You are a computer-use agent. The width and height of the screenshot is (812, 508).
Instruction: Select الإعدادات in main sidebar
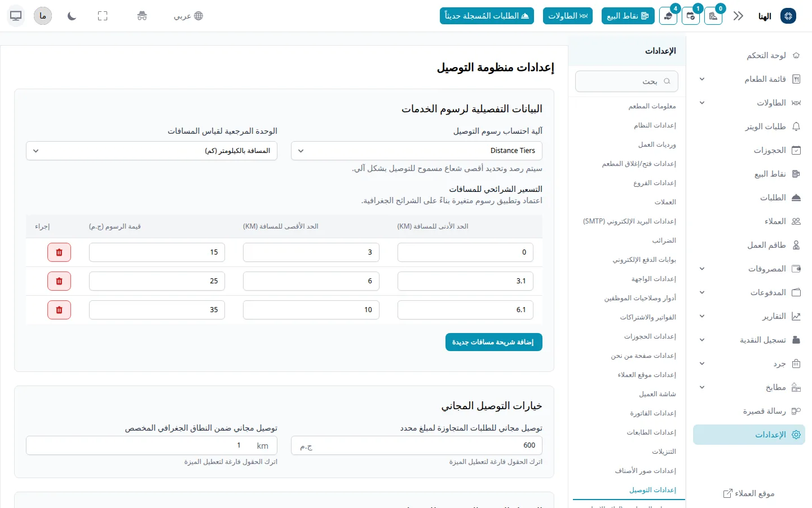coord(749,435)
